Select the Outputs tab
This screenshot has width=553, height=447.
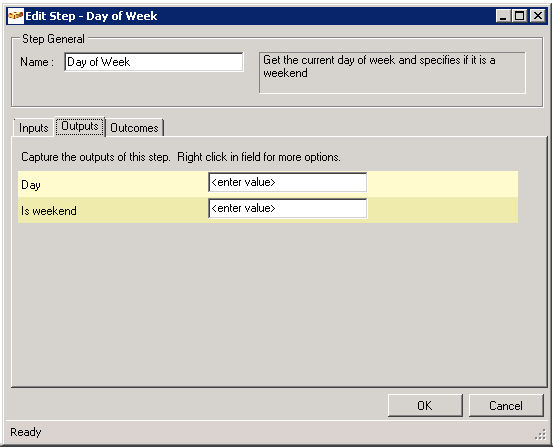tap(80, 126)
